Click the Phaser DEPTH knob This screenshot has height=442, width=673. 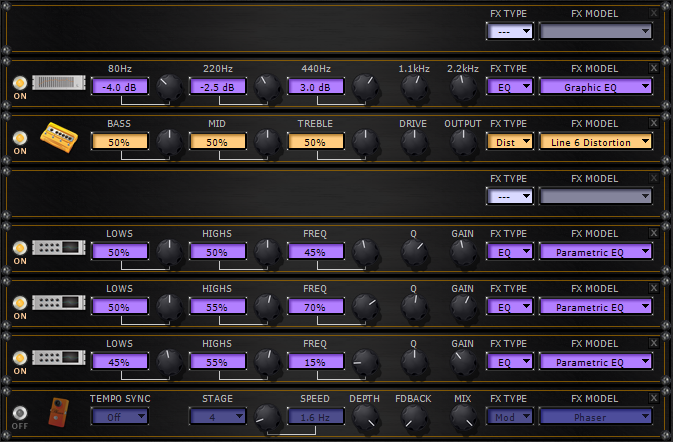[365, 417]
